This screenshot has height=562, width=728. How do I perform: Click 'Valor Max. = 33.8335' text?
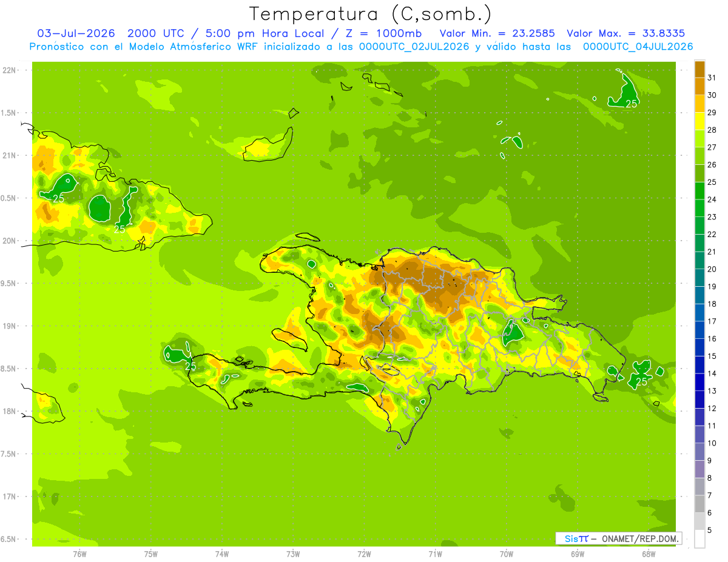[625, 33]
